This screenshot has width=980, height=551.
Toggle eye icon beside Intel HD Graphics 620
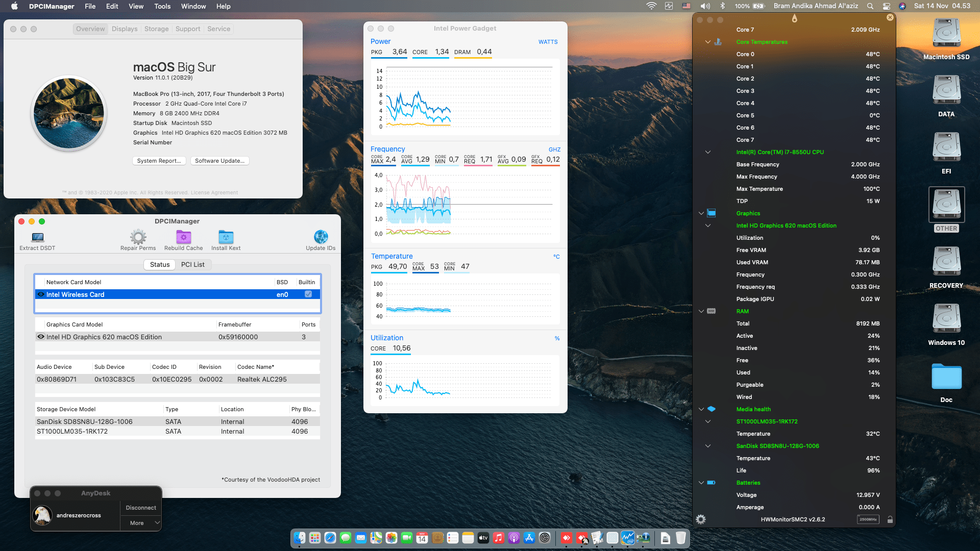(x=41, y=337)
